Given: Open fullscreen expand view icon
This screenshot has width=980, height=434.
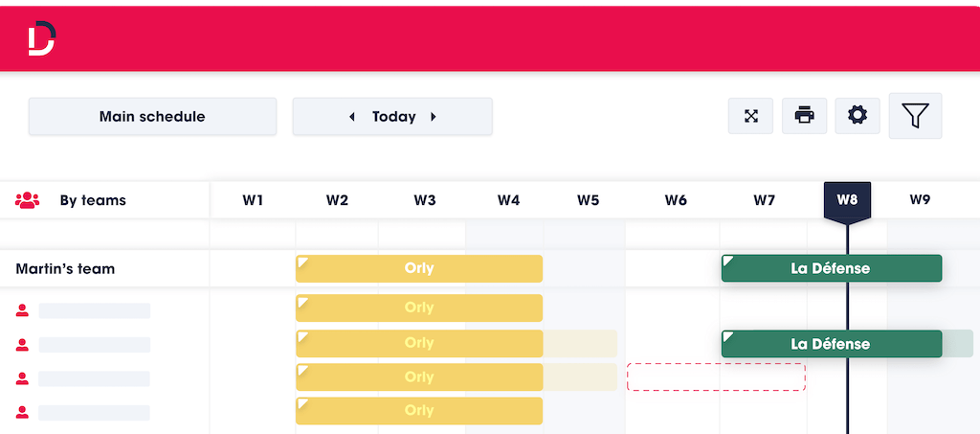Looking at the screenshot, I should (x=750, y=116).
